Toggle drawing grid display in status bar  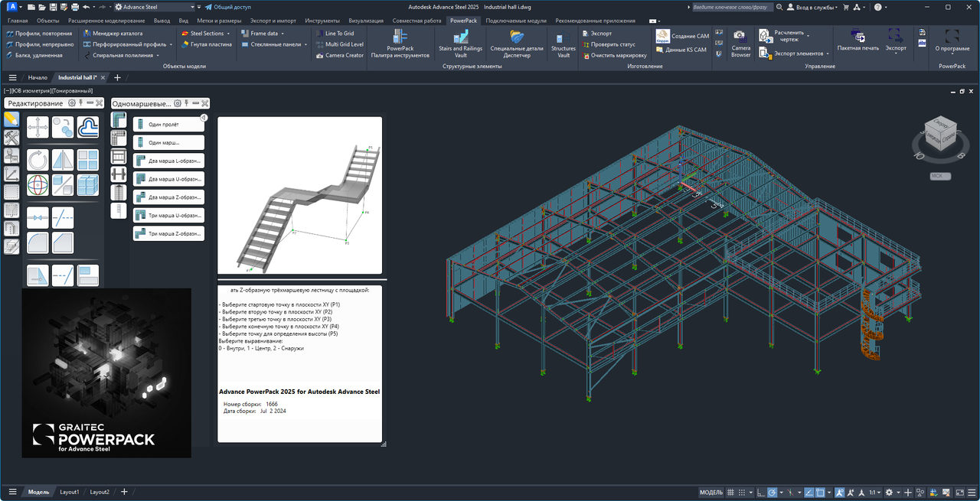pos(731,492)
